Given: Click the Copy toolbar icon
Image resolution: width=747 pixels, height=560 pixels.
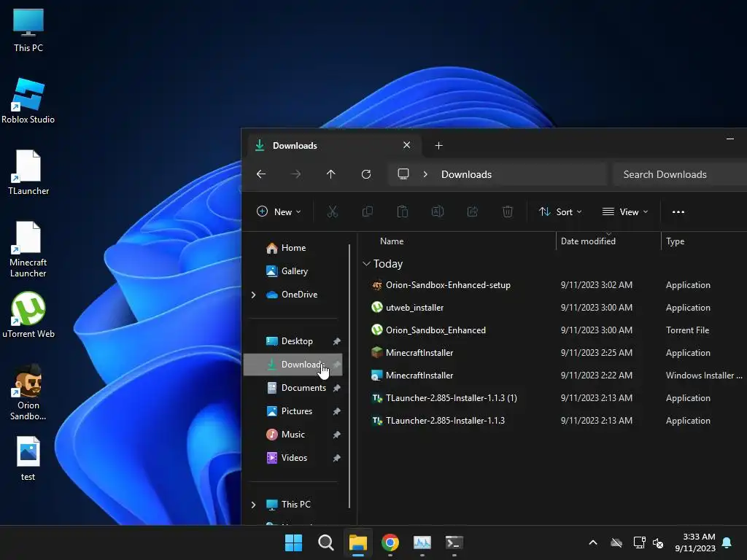Looking at the screenshot, I should coord(368,212).
